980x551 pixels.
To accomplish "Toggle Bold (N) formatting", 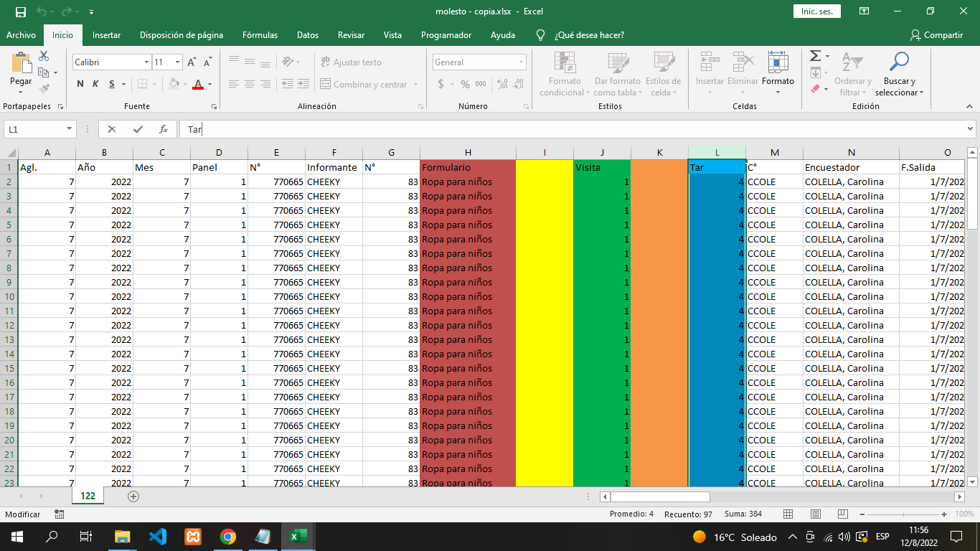I will coord(80,85).
